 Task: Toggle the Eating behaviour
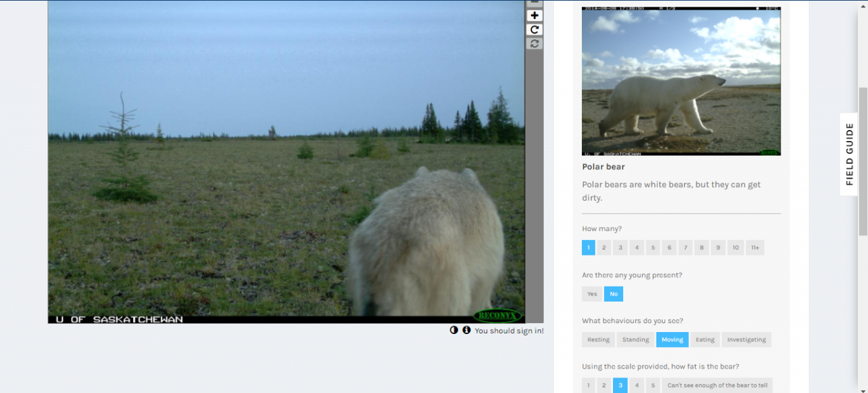click(x=705, y=339)
